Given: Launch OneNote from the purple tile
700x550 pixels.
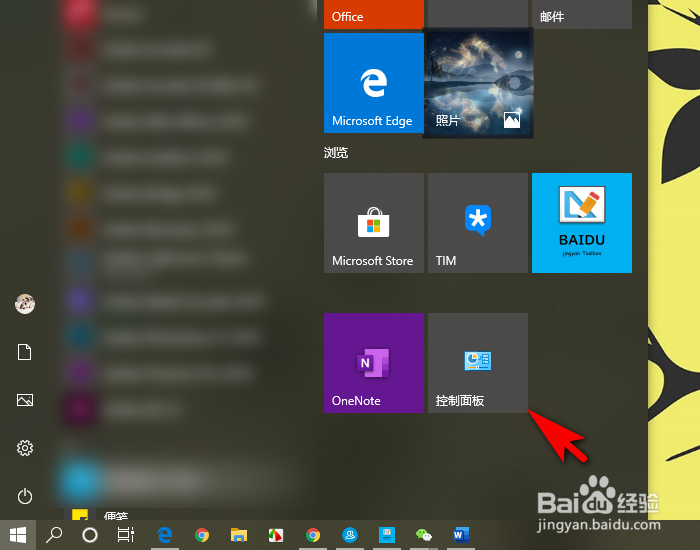Looking at the screenshot, I should pyautogui.click(x=374, y=363).
